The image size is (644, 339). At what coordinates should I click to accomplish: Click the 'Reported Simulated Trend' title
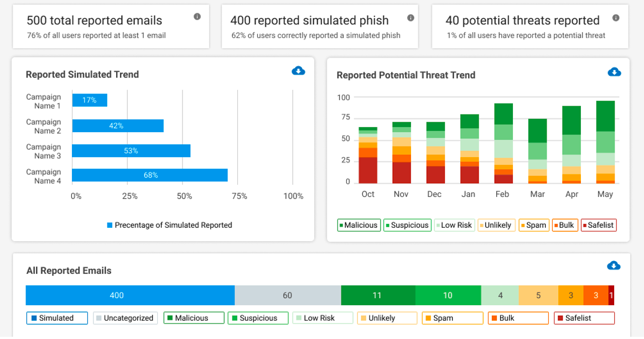(82, 75)
